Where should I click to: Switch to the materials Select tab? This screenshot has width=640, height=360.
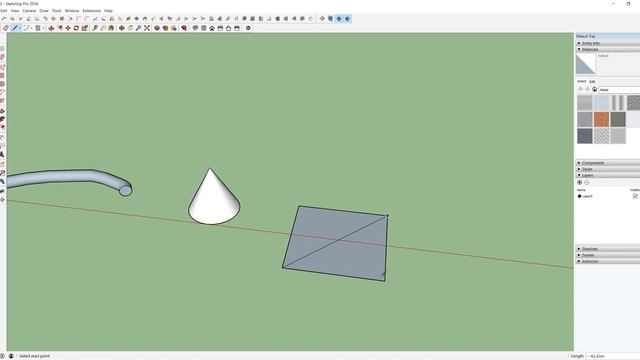[x=581, y=81]
